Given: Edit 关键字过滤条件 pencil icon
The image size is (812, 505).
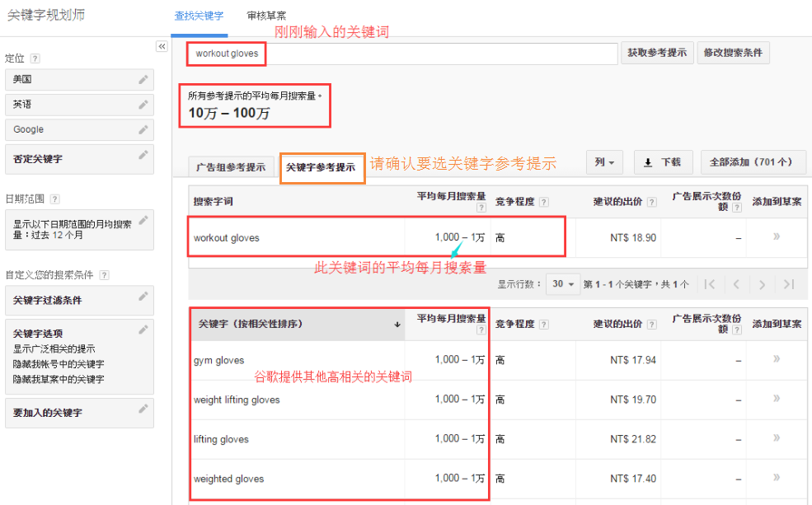Looking at the screenshot, I should point(143,296).
